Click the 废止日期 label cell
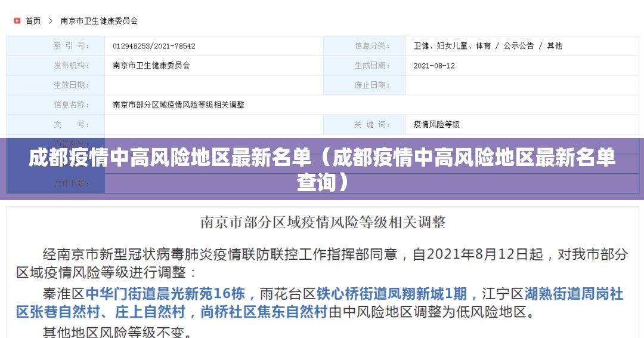Viewport: 644px width, 338px height. pyautogui.click(x=364, y=85)
